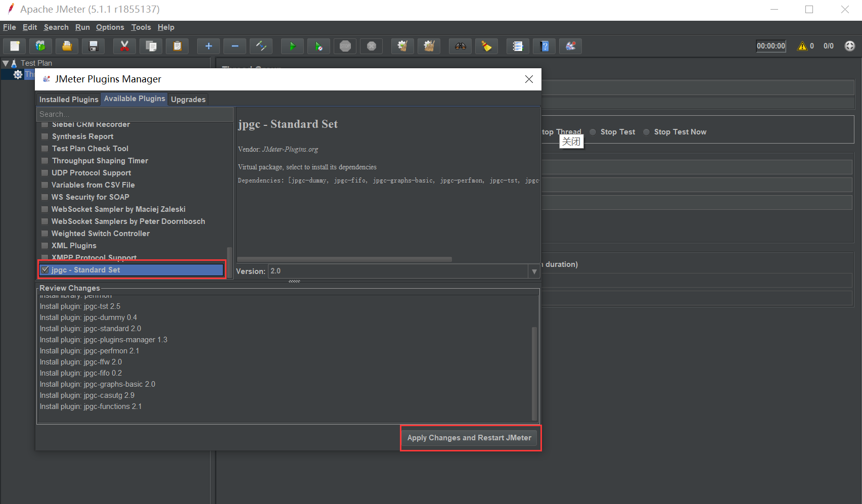Click the Toggle enabled state icon
This screenshot has width=862, height=504.
point(261,46)
